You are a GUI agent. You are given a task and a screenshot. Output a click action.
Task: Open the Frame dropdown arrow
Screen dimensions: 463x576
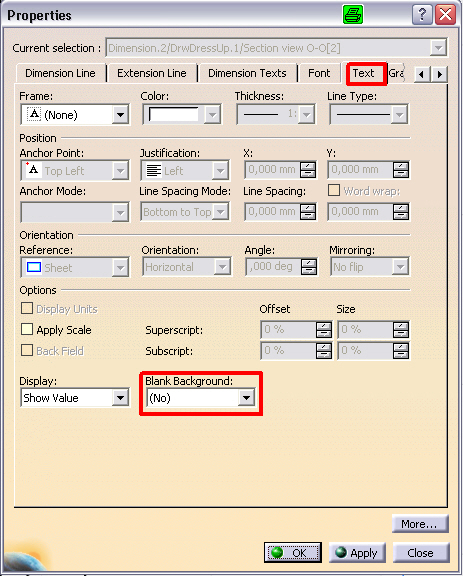click(120, 115)
